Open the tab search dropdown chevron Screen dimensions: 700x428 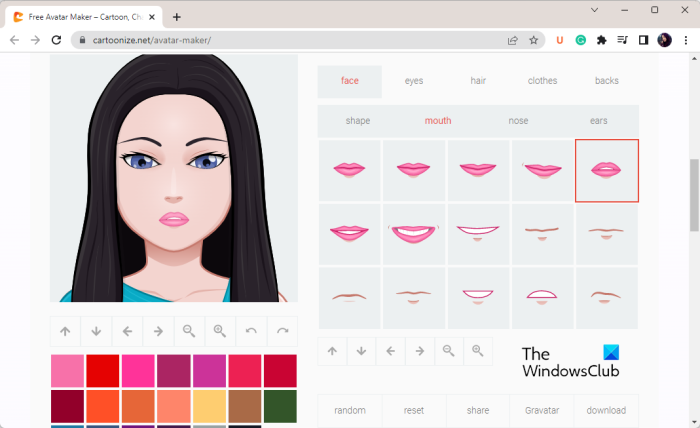[595, 10]
